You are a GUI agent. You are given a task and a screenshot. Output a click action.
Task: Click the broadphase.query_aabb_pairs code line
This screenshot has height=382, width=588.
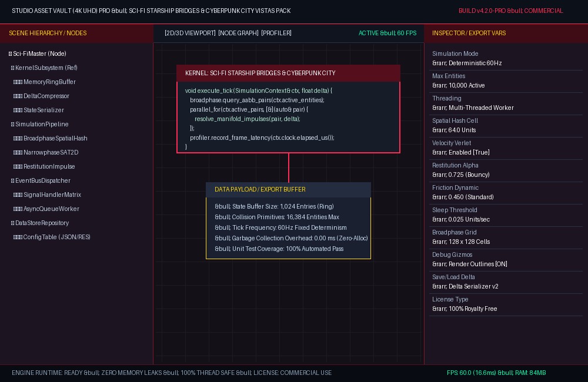tap(258, 100)
